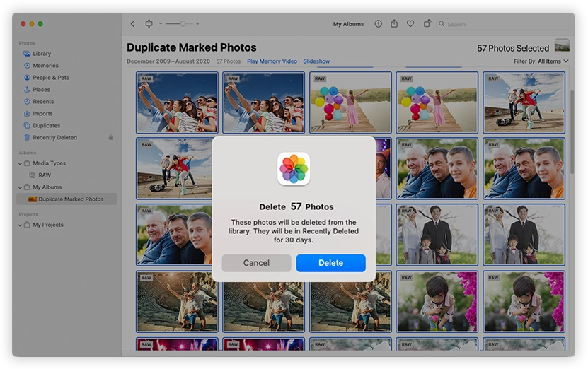
Task: Click the aspect ratio zoom icon
Action: coord(149,23)
